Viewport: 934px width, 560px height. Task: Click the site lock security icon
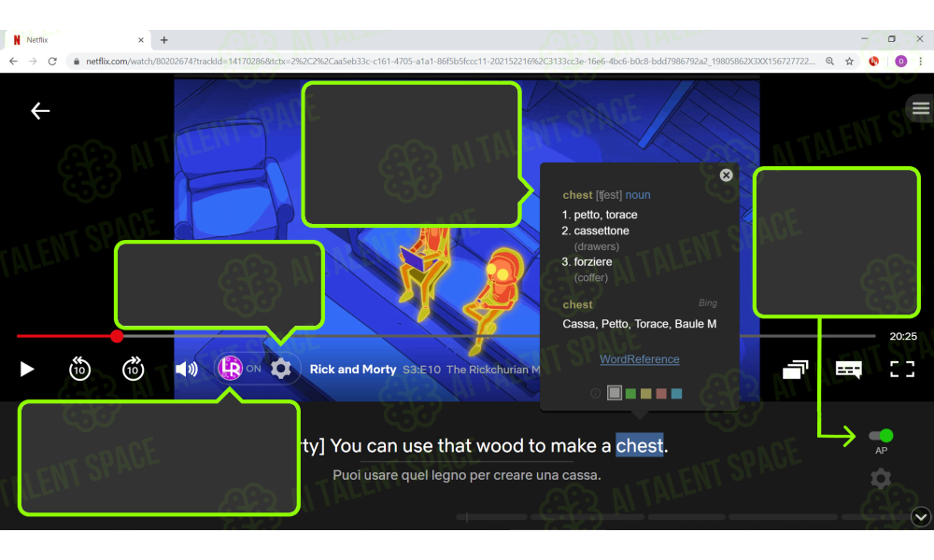[x=77, y=62]
